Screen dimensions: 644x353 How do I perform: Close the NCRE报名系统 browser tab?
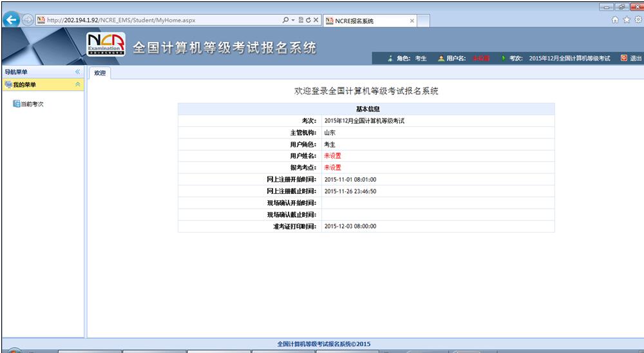[x=412, y=21]
